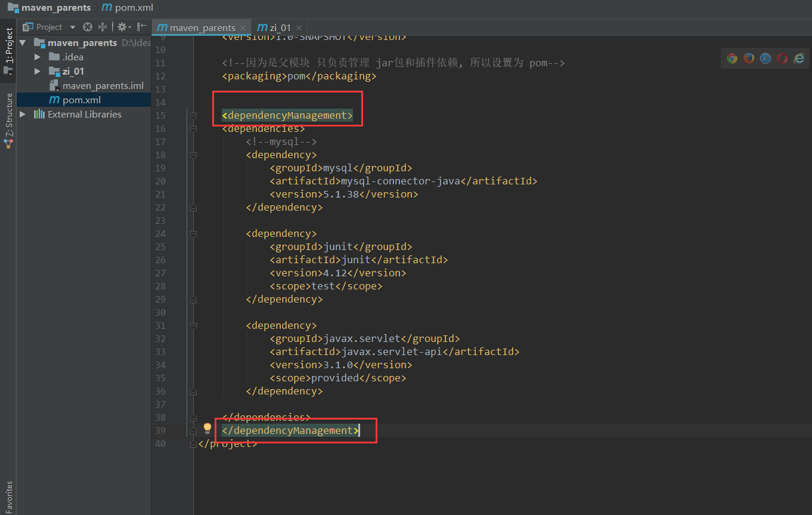
Task: Click fold end marker on line 40
Action: click(x=193, y=444)
